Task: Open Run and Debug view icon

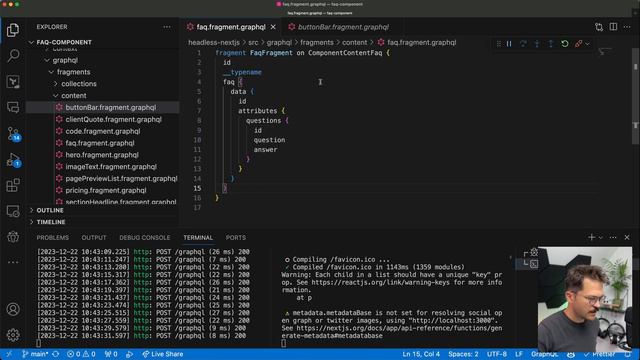Action: tap(13, 160)
